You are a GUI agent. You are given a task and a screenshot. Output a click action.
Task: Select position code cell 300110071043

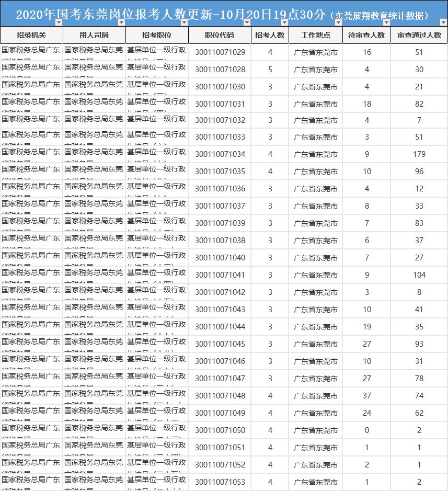pyautogui.click(x=220, y=309)
